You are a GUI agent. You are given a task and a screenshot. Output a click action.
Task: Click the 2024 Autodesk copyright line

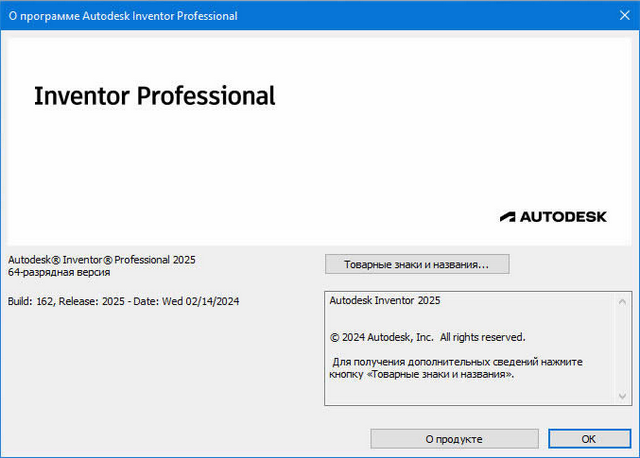pos(427,337)
